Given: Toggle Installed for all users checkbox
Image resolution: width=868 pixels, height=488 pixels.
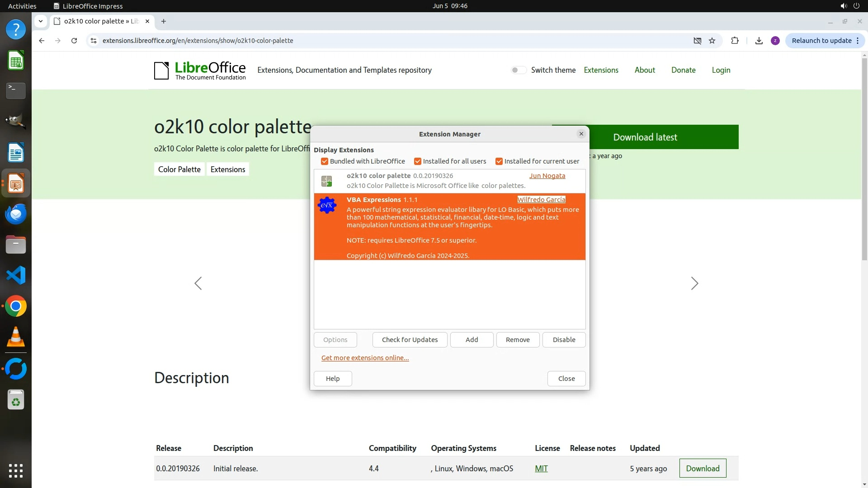Looking at the screenshot, I should [418, 161].
